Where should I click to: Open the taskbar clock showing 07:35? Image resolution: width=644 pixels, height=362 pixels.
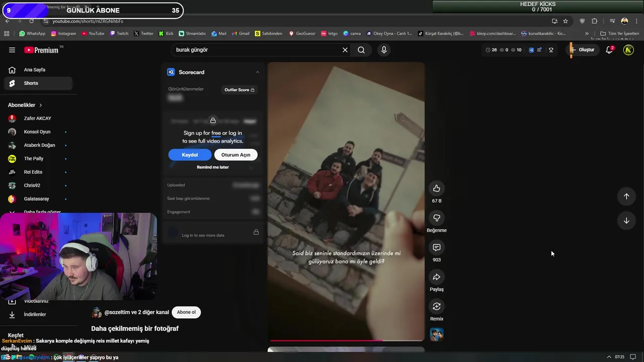[x=619, y=357]
